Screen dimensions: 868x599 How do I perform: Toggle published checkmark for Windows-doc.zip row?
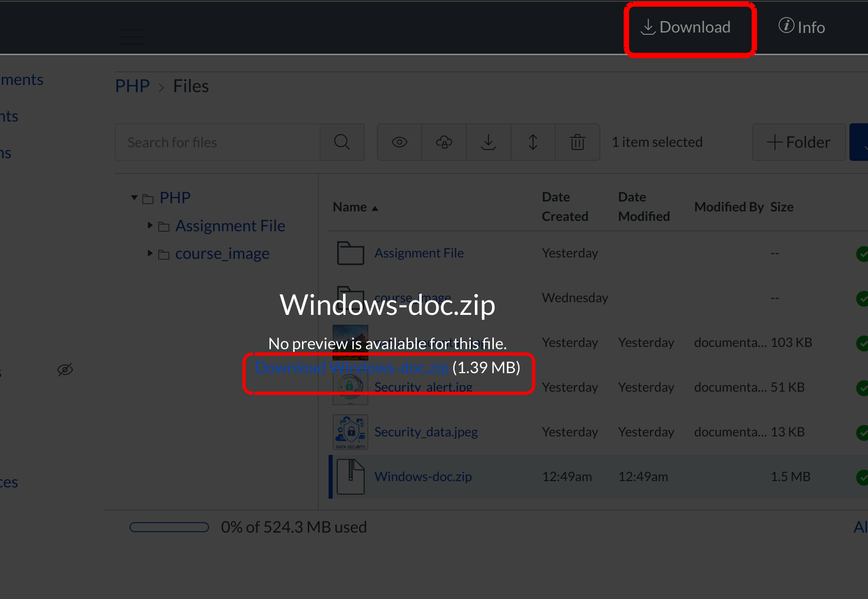(862, 477)
